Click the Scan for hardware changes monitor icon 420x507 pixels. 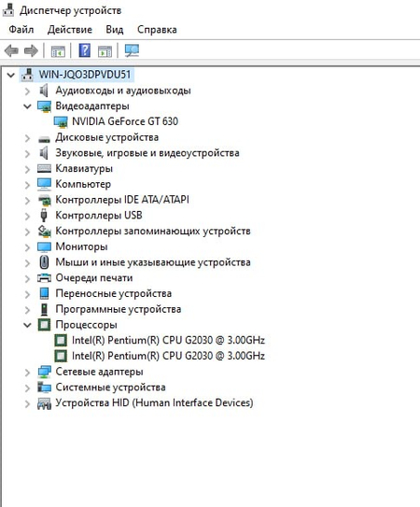click(x=132, y=50)
